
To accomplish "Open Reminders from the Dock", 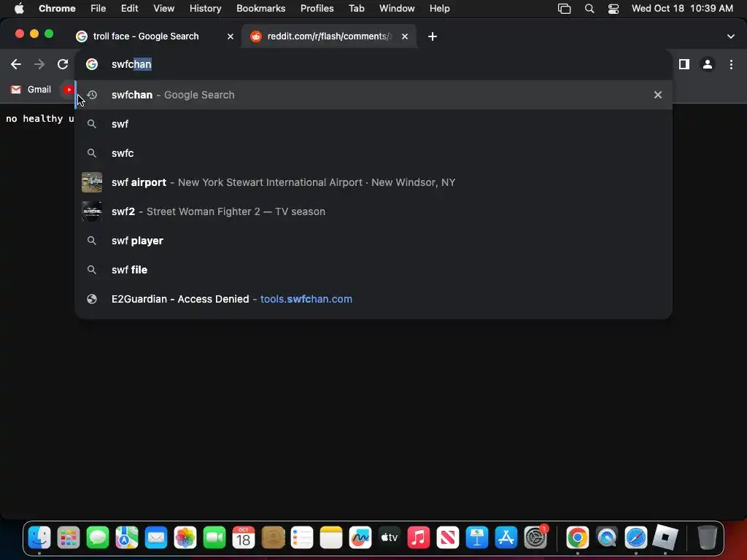I will coord(302,538).
